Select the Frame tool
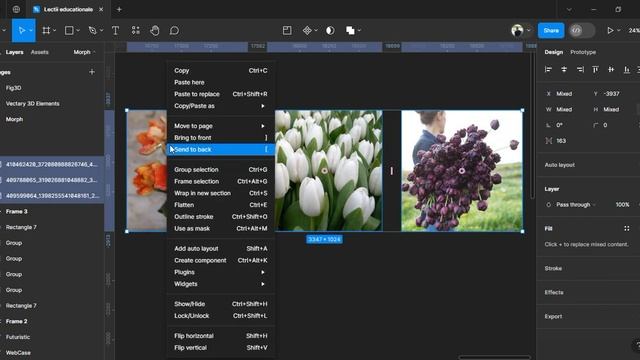This screenshot has height=360, width=640. click(x=46, y=31)
